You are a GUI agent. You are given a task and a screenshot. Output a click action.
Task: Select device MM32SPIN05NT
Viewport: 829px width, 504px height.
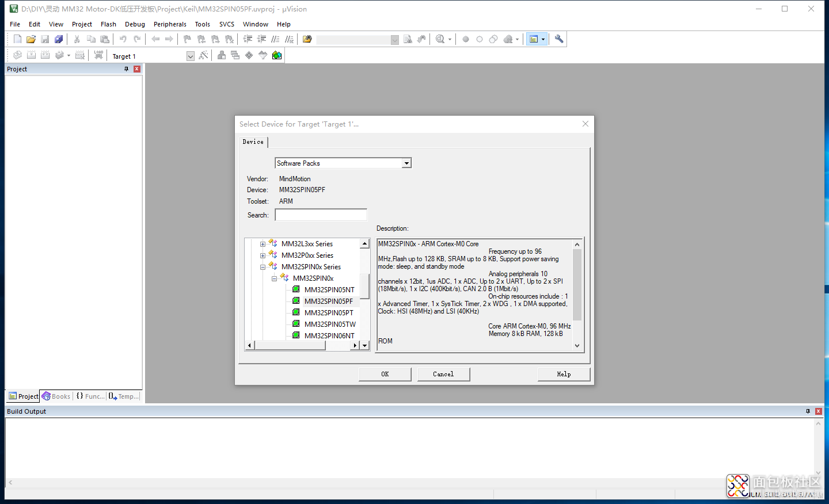[329, 290]
